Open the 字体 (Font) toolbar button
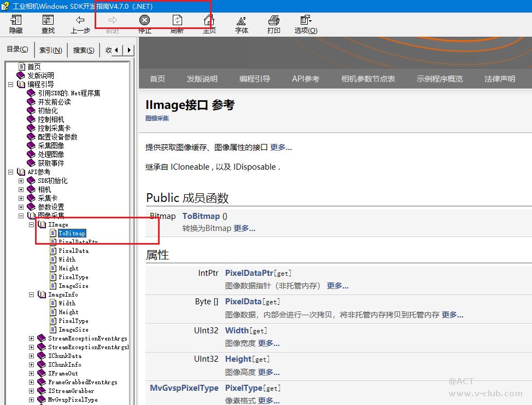The width and height of the screenshot is (532, 405). pyautogui.click(x=241, y=24)
